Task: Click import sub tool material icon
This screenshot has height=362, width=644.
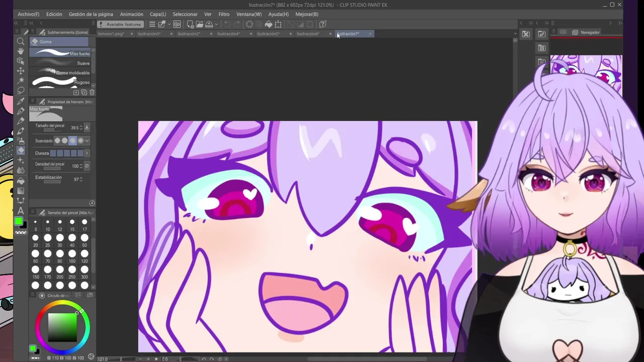Action: tap(76, 93)
